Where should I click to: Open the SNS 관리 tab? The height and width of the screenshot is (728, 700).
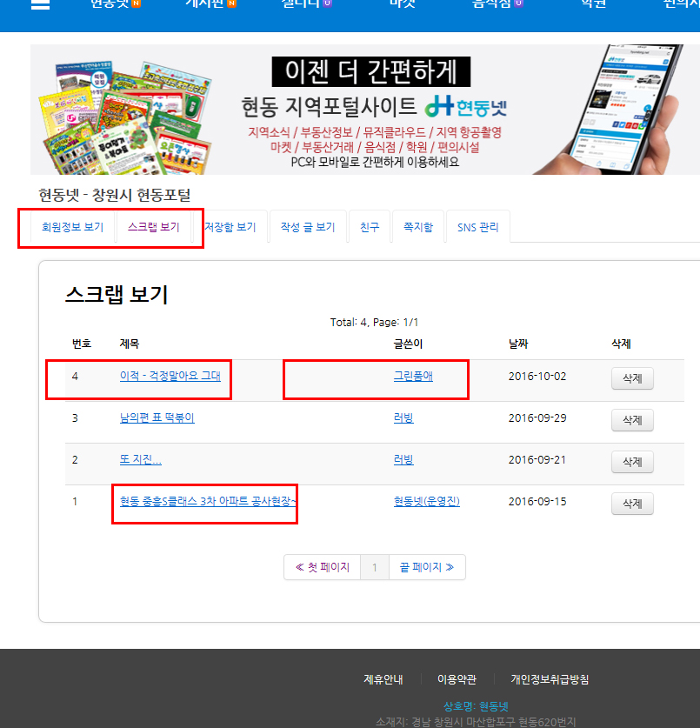tap(477, 226)
